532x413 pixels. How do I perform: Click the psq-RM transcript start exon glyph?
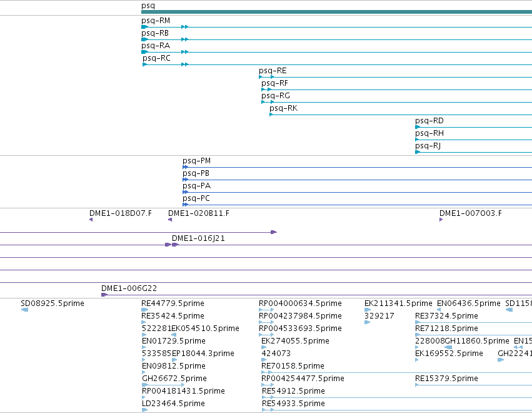(x=144, y=27)
